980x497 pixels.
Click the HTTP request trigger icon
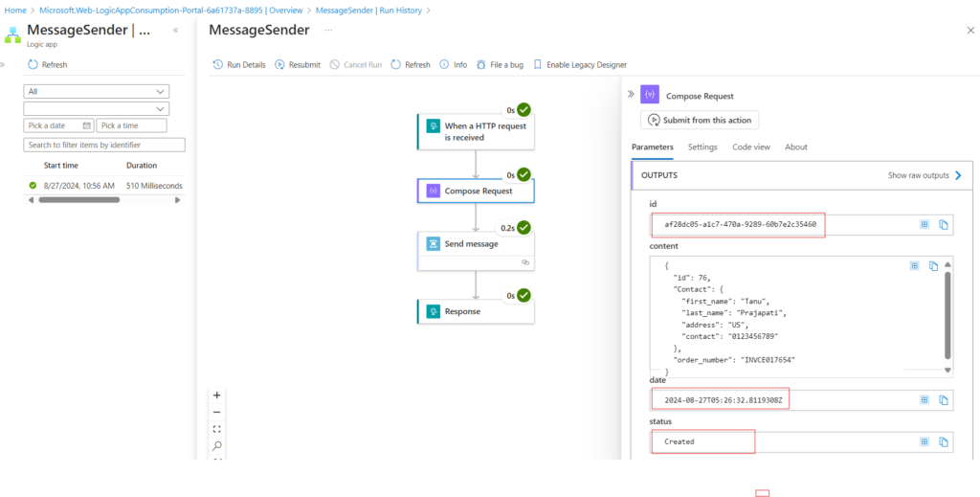coord(434,125)
